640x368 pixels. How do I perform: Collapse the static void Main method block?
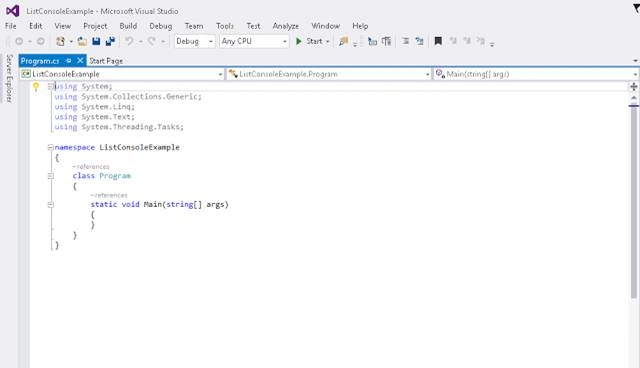pyautogui.click(x=50, y=204)
